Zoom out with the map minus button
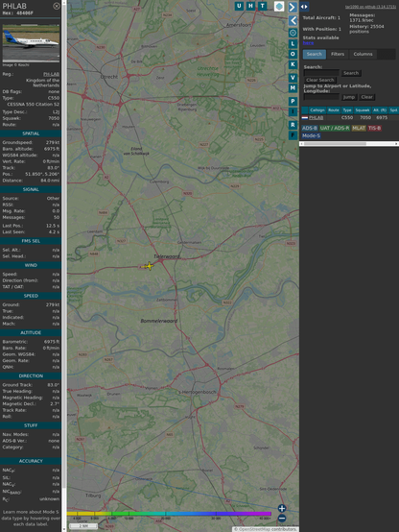 (282, 519)
